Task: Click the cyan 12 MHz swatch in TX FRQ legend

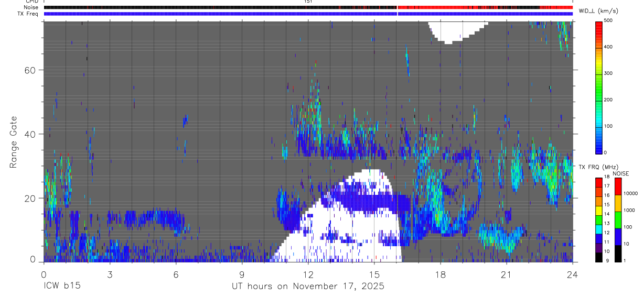Action: pyautogui.click(x=598, y=229)
